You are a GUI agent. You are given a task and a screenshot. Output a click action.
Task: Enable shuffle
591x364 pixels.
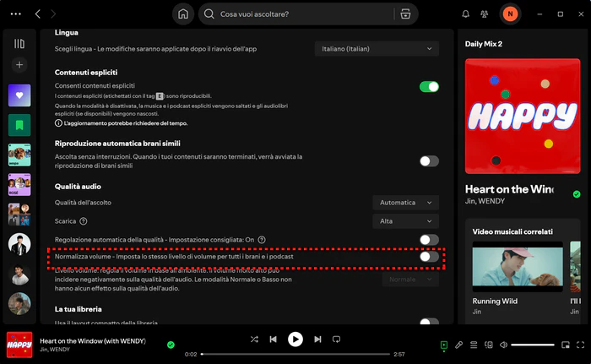point(254,340)
